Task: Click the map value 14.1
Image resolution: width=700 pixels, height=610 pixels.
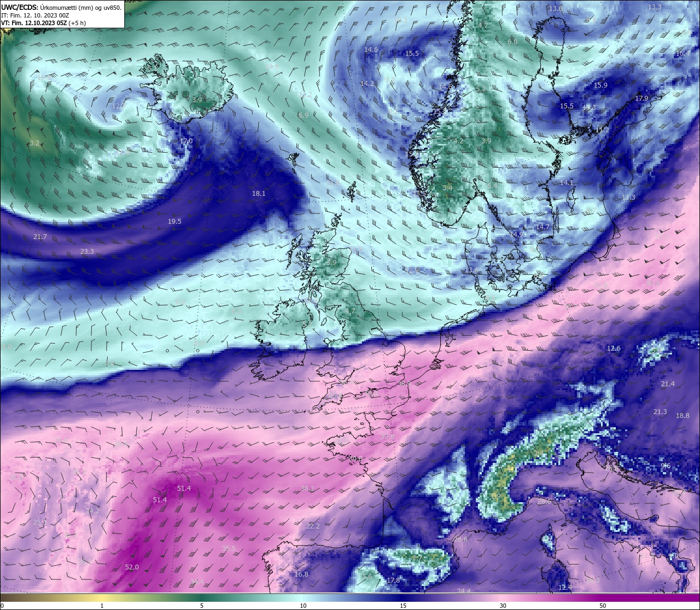Action: coord(567,183)
